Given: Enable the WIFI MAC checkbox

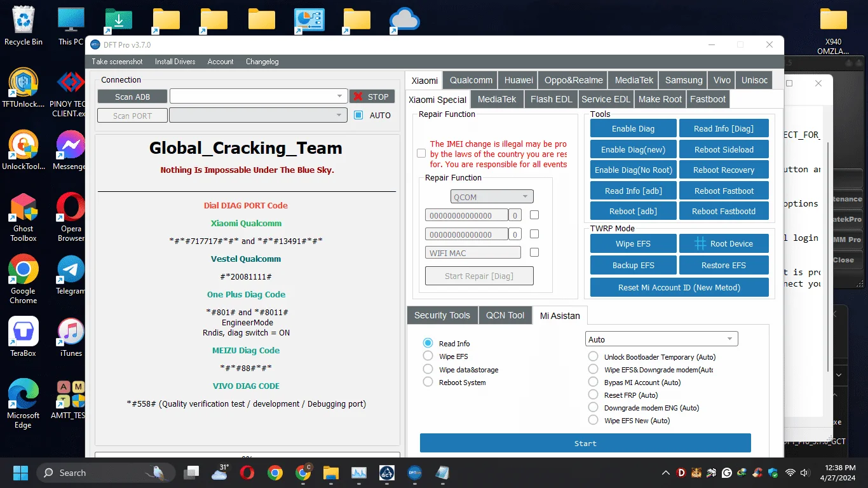Looking at the screenshot, I should pyautogui.click(x=534, y=252).
